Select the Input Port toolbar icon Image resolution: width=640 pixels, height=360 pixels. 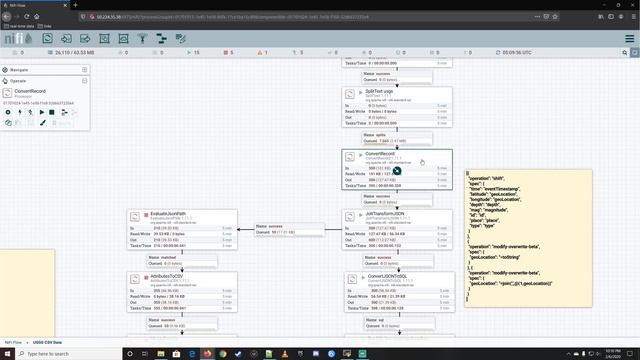[66, 39]
